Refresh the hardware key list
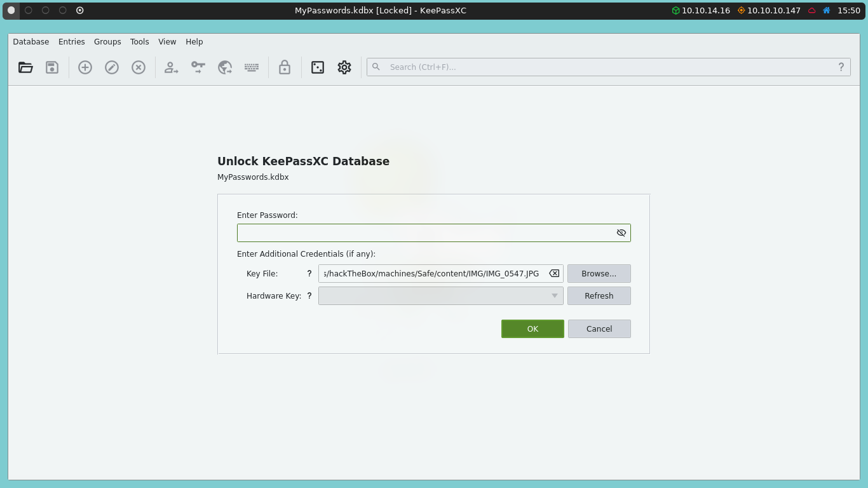Viewport: 868px width, 488px height. [599, 296]
